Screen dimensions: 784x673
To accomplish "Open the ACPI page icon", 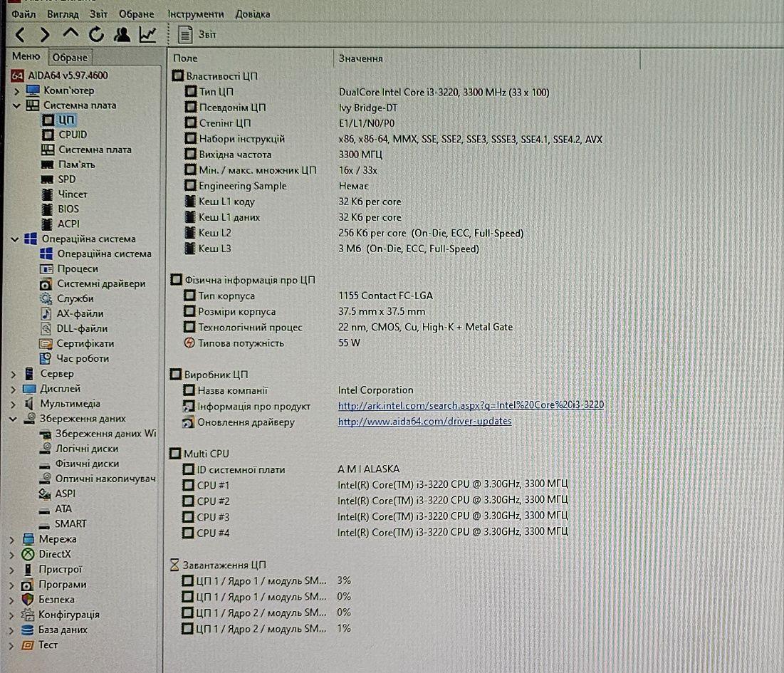I will [x=48, y=224].
